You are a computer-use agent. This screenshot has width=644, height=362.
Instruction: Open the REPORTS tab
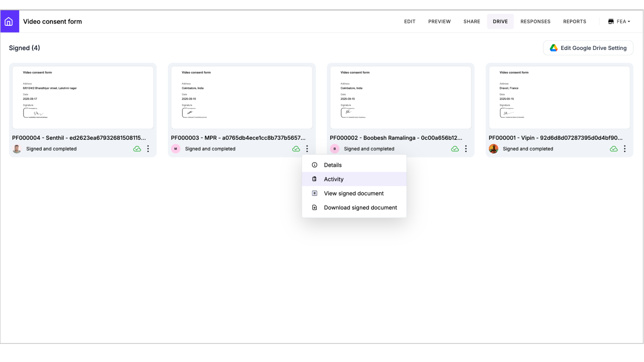click(575, 21)
